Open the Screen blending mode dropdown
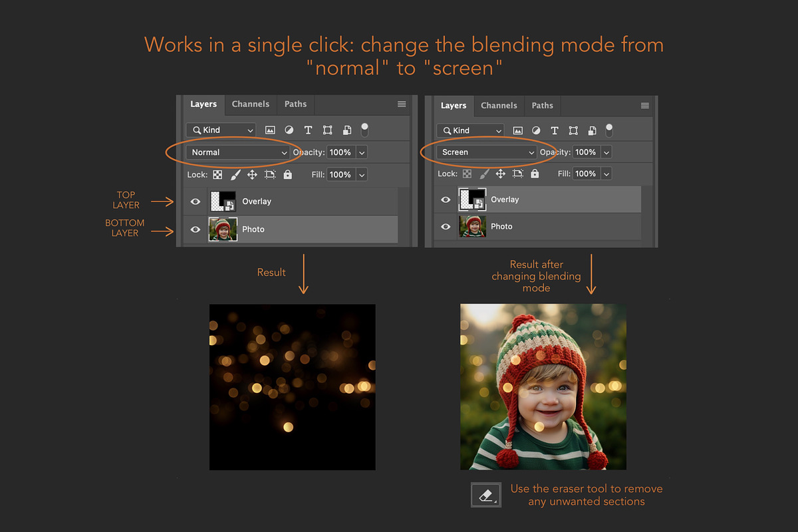798x532 pixels. [487, 152]
